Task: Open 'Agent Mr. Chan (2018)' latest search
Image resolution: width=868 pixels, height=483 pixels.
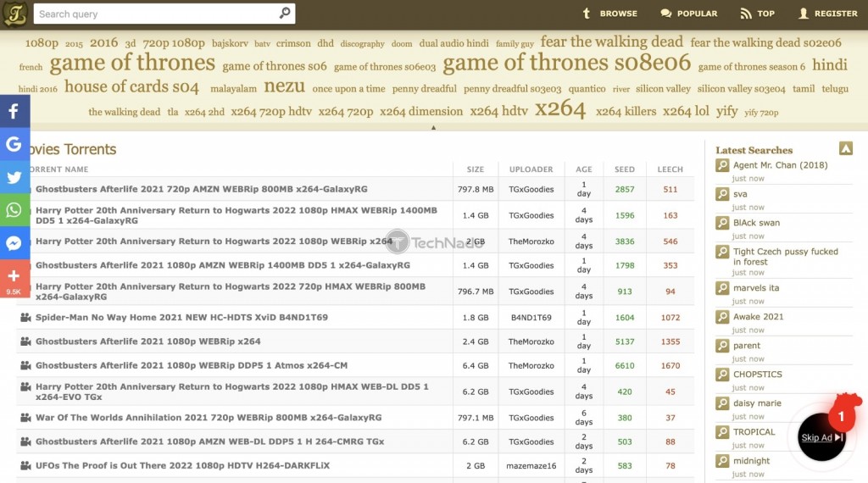Action: (x=780, y=165)
